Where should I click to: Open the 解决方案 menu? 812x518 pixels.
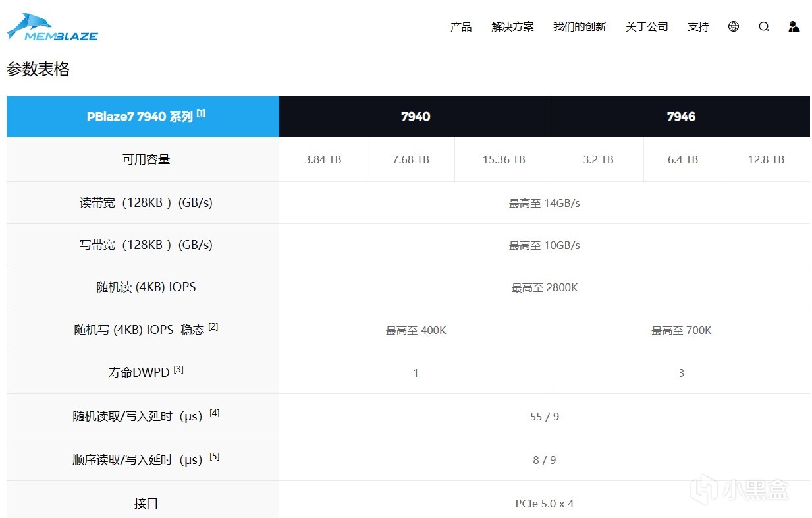513,27
